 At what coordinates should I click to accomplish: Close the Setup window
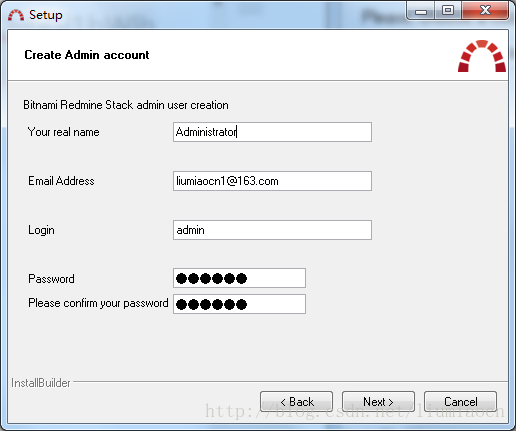click(485, 11)
